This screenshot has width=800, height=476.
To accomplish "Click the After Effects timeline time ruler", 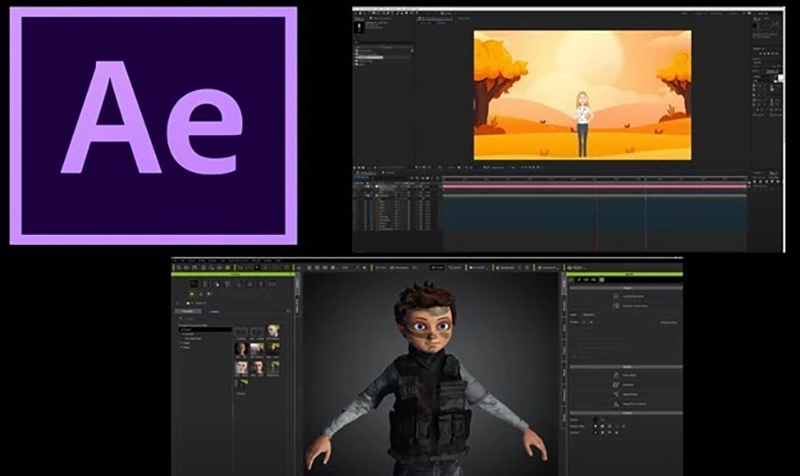I will pos(595,179).
